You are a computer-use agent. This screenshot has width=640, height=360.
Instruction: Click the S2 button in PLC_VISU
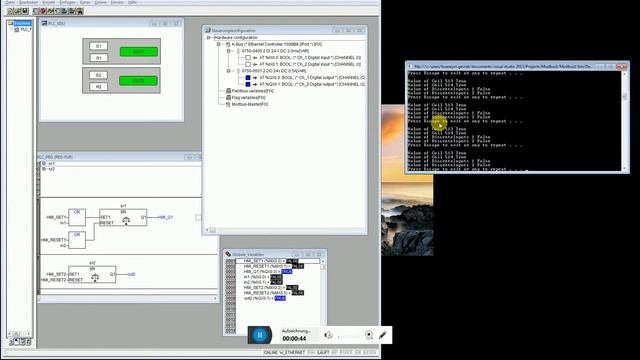(x=98, y=75)
